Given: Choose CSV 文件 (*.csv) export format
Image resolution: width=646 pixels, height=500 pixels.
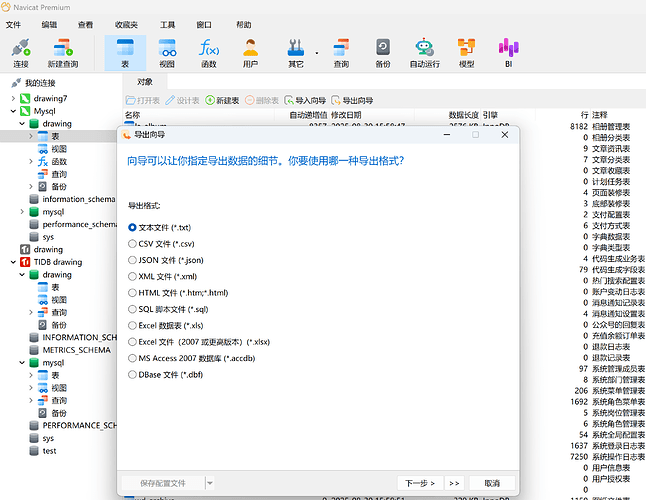Looking at the screenshot, I should point(161,244).
